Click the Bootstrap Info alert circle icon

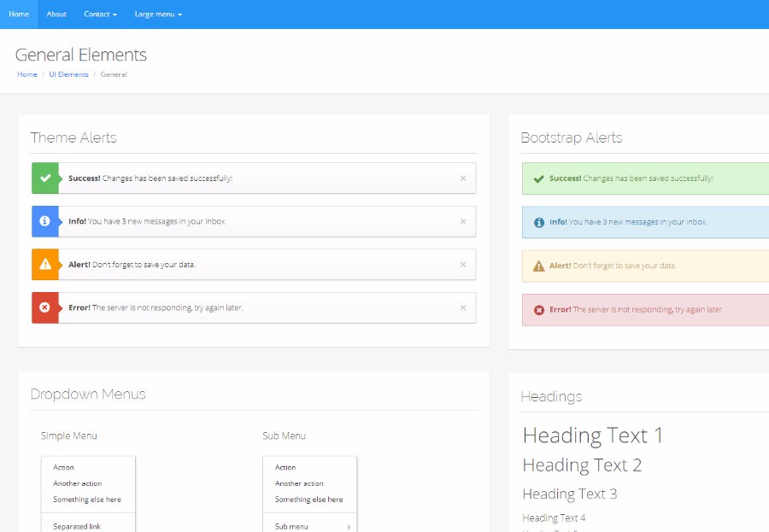[539, 222]
